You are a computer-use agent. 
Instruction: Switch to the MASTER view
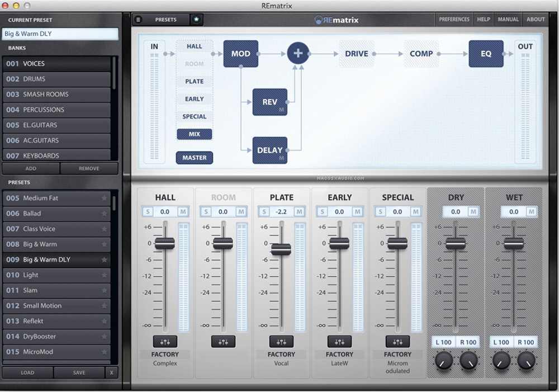click(x=195, y=158)
